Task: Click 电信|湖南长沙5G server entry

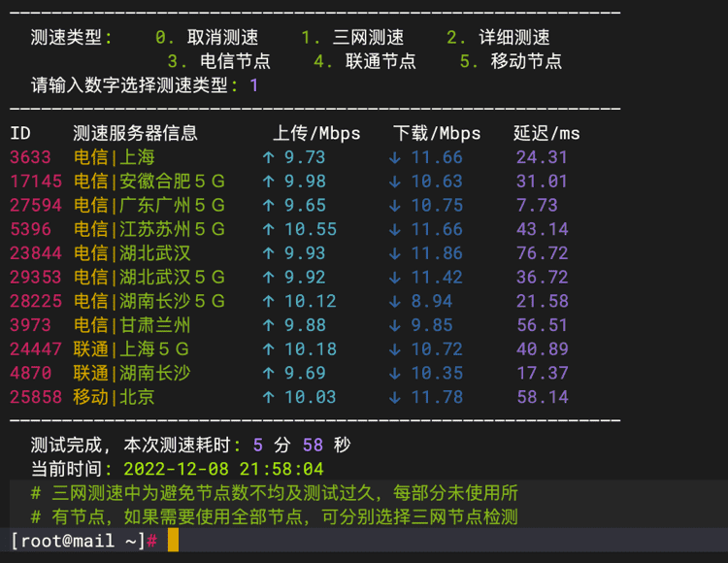Action: (x=149, y=301)
